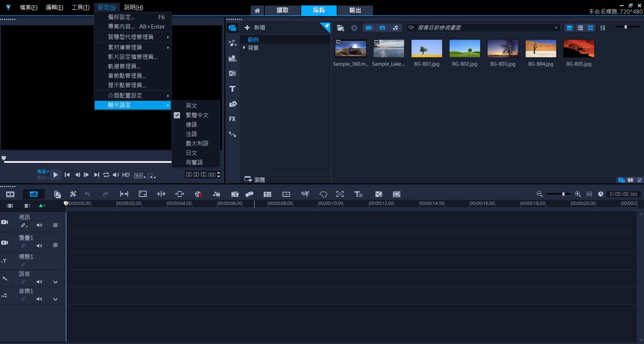Fit project in timeline window icon
This screenshot has width=644, height=344.
589,194
